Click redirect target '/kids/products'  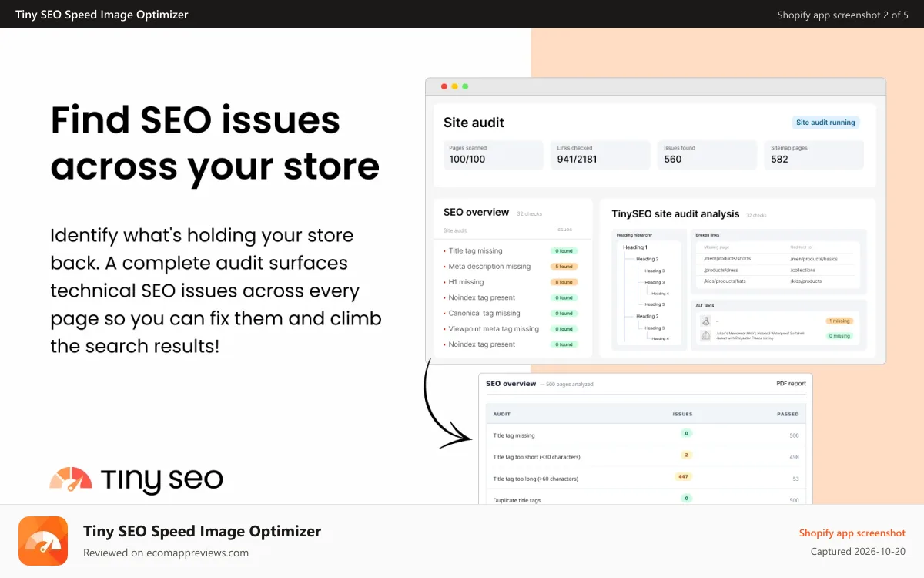(x=806, y=281)
